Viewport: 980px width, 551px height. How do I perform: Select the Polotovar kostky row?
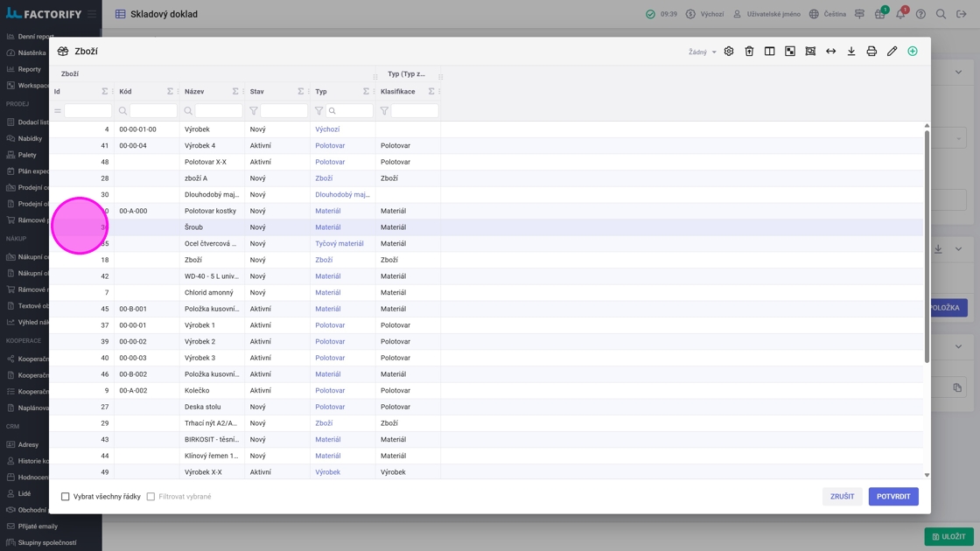click(486, 211)
